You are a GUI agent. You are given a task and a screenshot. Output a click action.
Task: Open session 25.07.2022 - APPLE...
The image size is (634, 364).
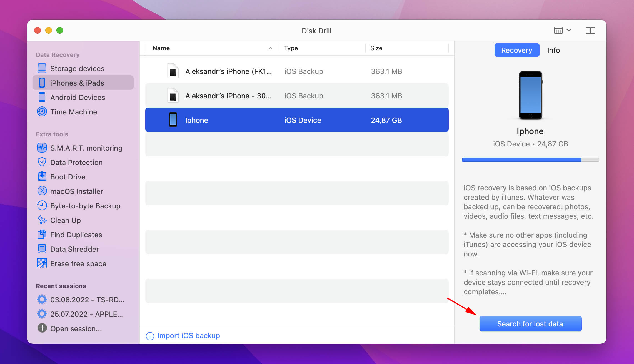click(83, 314)
